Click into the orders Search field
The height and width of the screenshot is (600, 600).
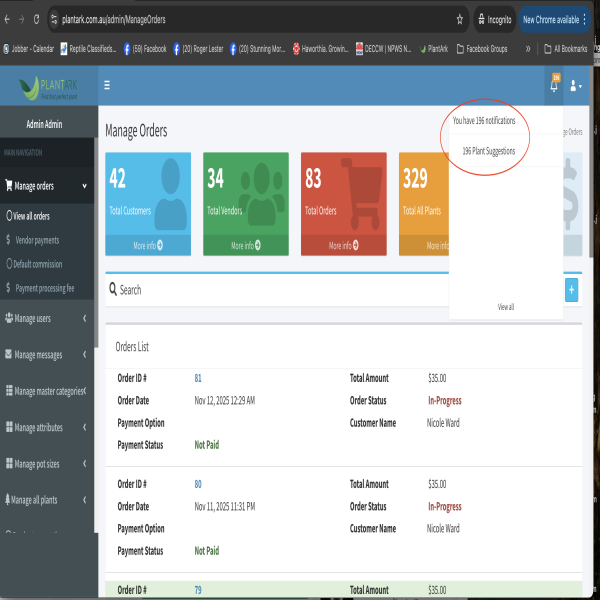[330, 290]
